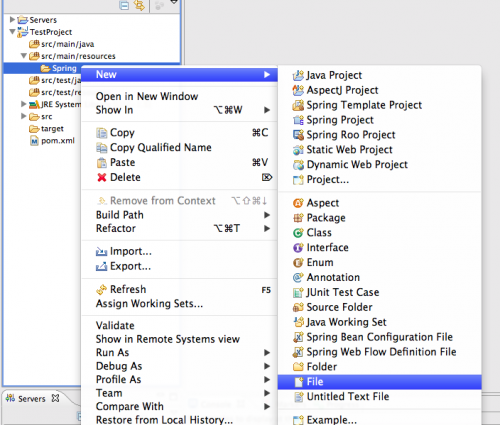Expand the JRE System Library node
Viewport: 500px width, 425px height.
pos(23,104)
